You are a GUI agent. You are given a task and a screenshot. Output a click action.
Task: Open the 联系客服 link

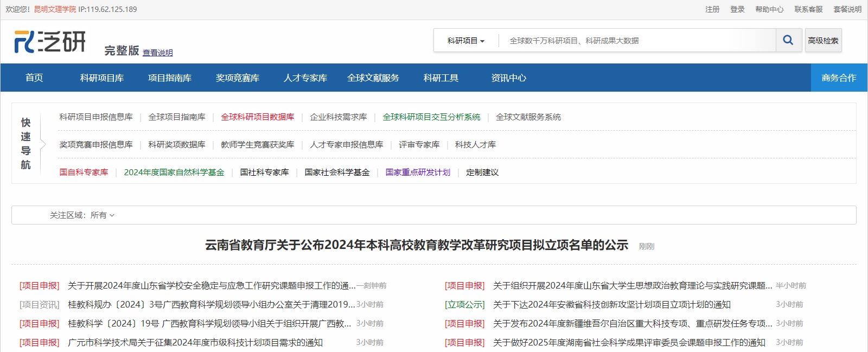tap(808, 9)
